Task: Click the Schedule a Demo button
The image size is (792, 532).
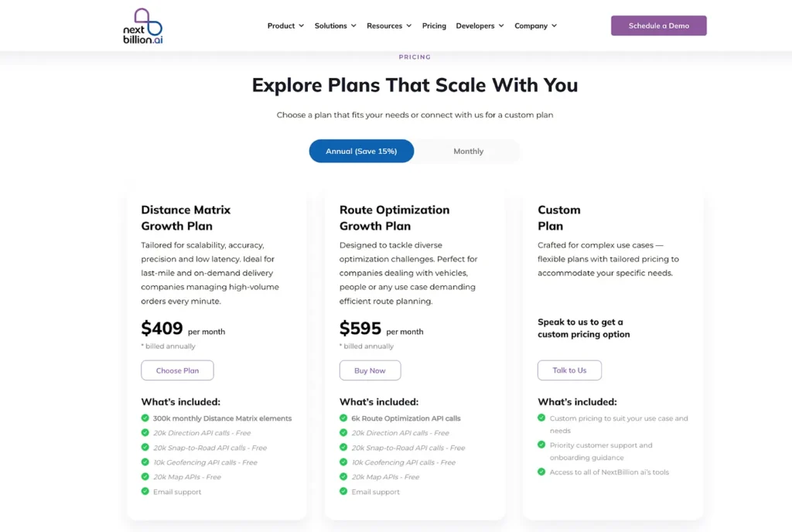Action: click(658, 26)
